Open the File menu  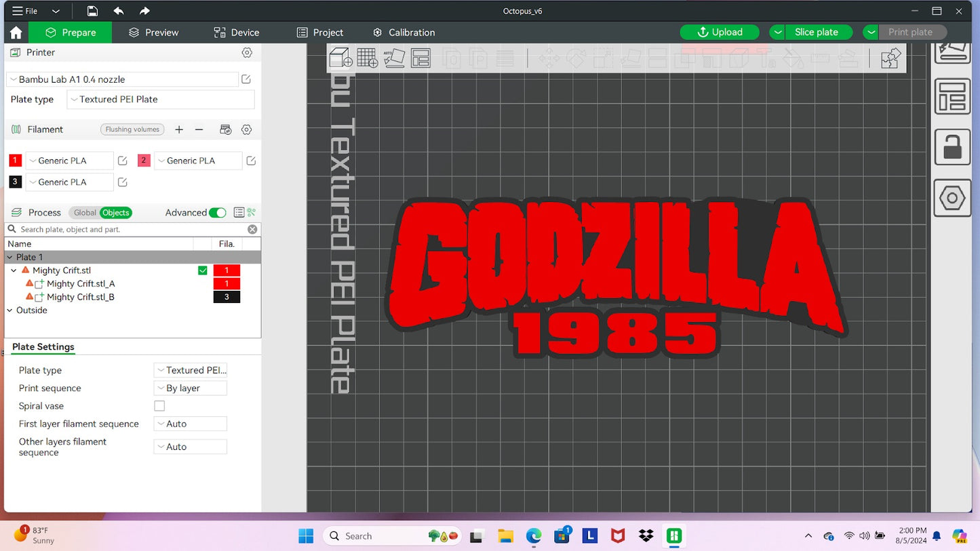25,11
